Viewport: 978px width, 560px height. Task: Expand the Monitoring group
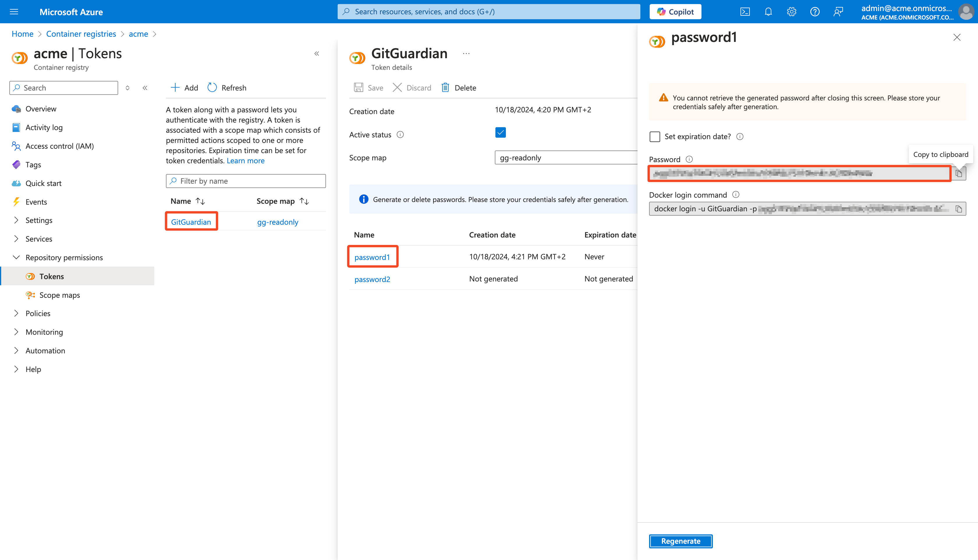coord(44,332)
